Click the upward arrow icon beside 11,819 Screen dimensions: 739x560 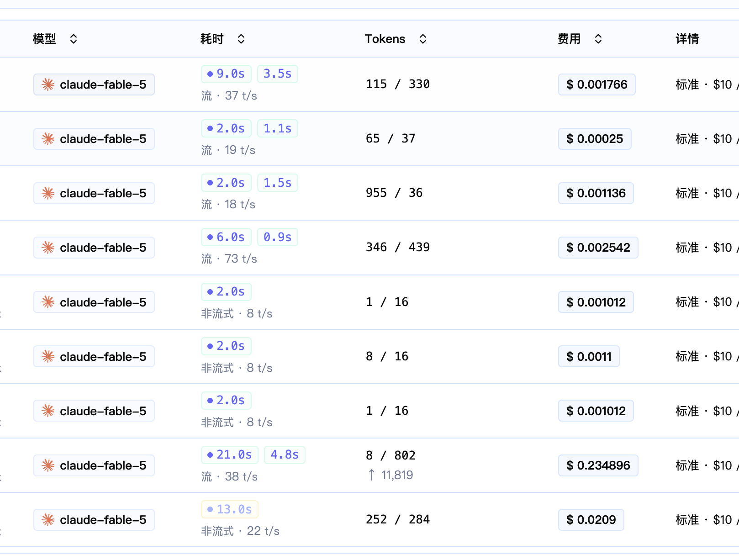point(372,475)
